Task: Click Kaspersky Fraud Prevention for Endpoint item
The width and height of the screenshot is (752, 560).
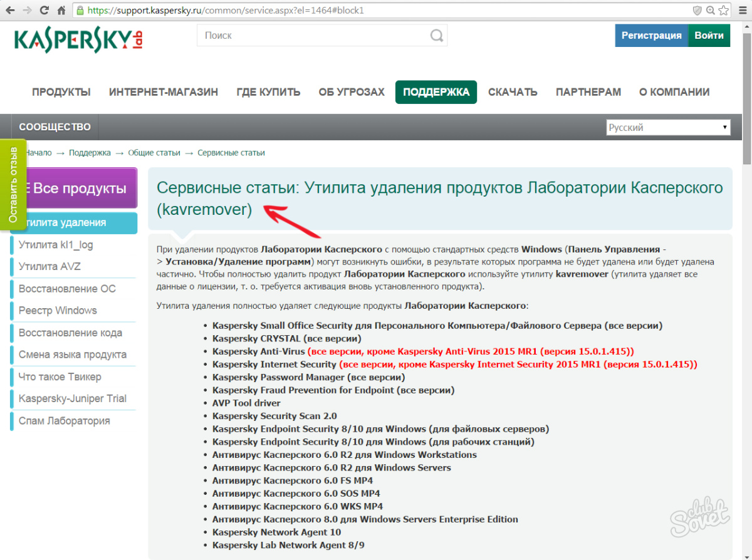Action: [333, 390]
